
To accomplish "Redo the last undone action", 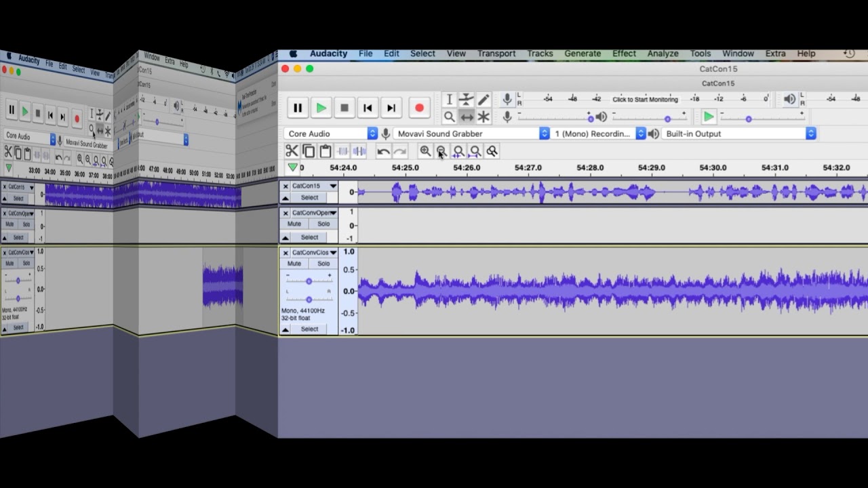I will coord(400,151).
